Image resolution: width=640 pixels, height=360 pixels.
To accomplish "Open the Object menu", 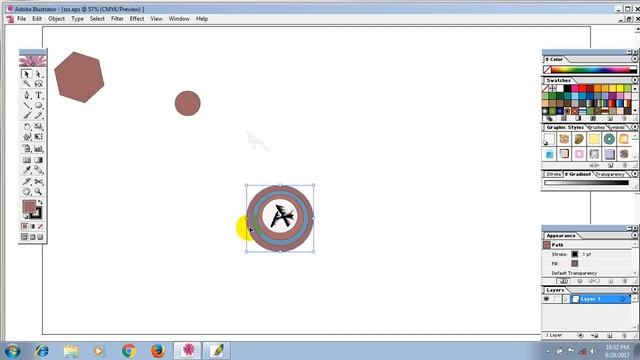I will click(56, 19).
